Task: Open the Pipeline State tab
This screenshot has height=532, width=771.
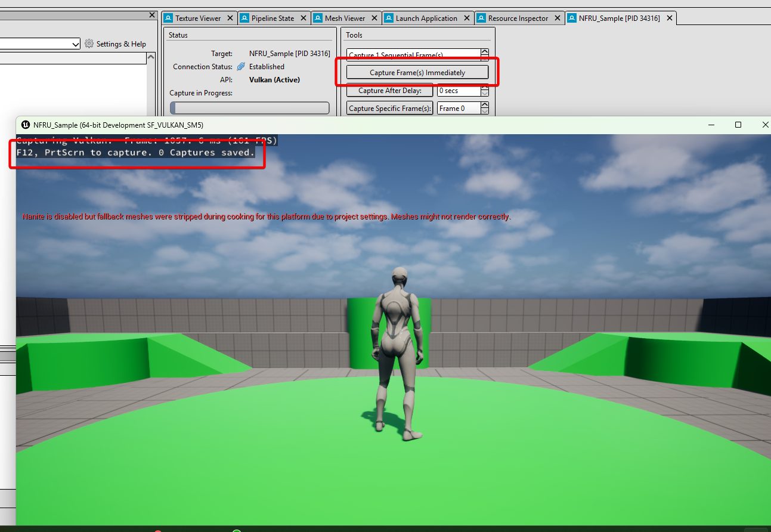Action: coord(273,18)
